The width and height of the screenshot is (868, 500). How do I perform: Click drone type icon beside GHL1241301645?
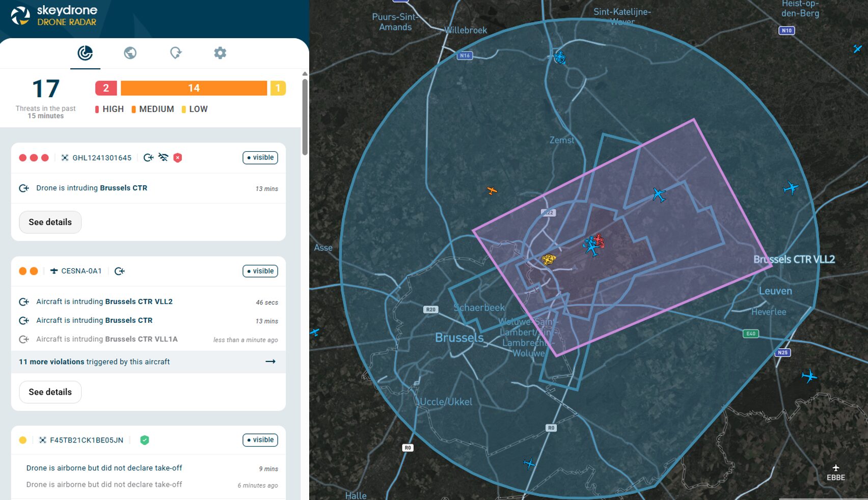coord(65,158)
